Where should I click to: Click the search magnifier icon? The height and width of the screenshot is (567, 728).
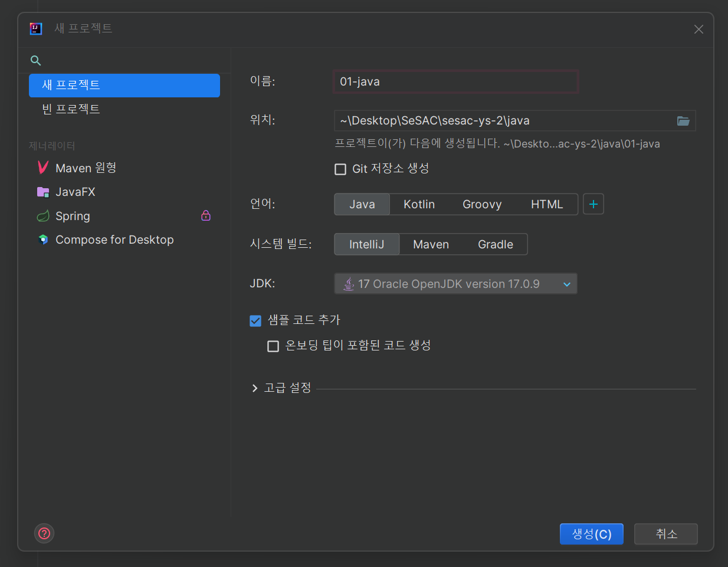click(35, 60)
